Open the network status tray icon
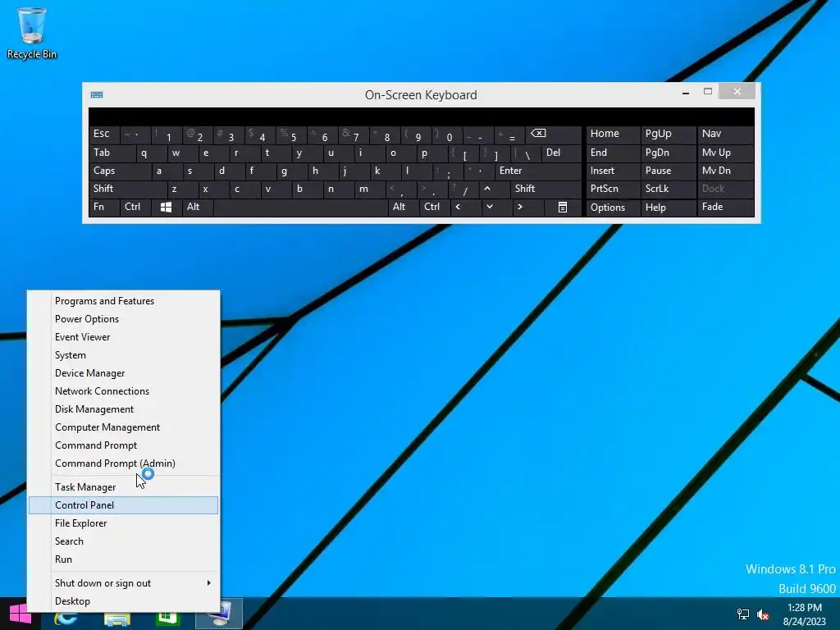The height and width of the screenshot is (630, 840). 743,614
